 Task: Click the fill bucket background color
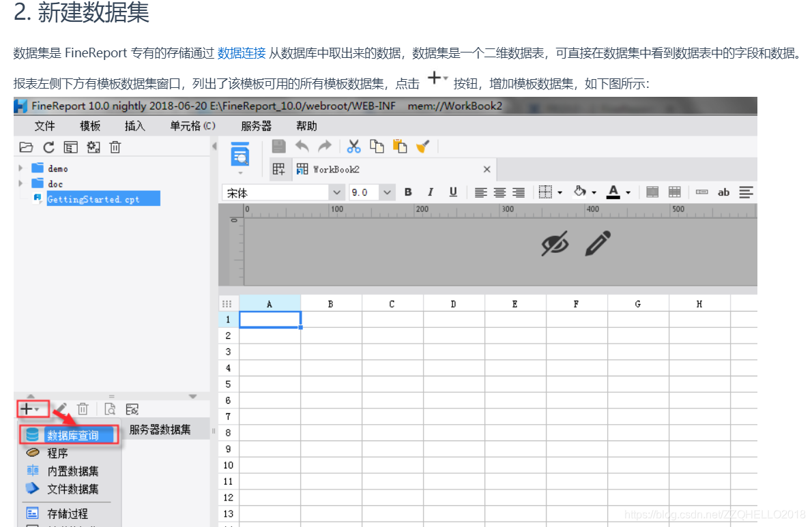(x=579, y=192)
